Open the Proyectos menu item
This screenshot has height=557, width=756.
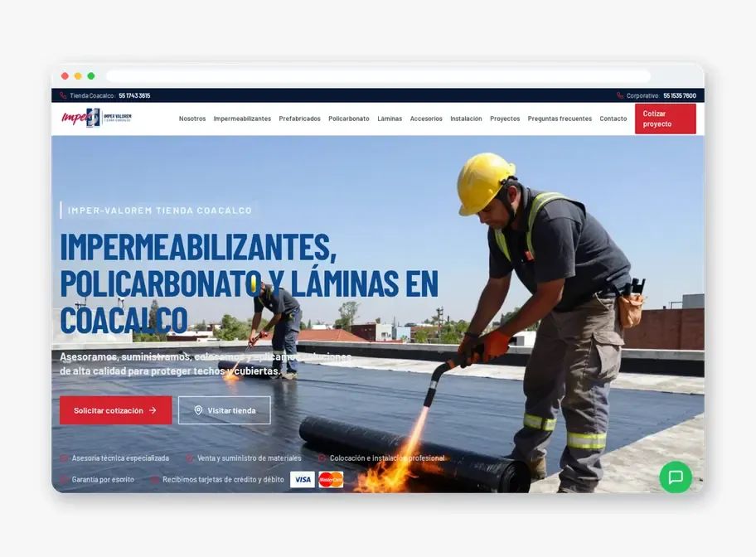point(505,119)
